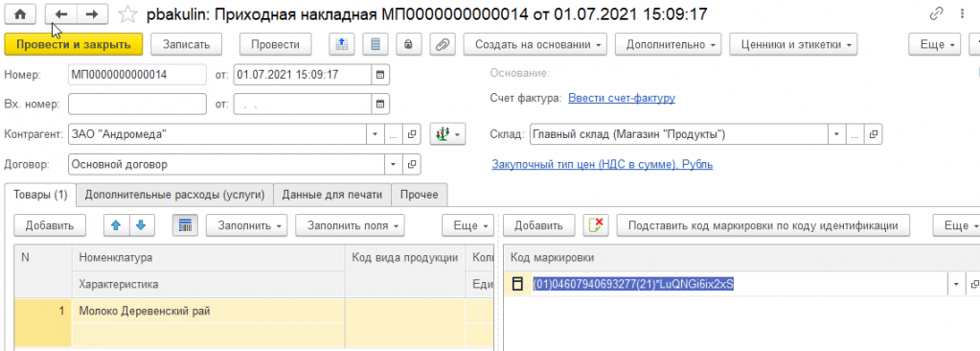Click the Номер input field
Image resolution: width=980 pixels, height=351 pixels.
tap(137, 75)
